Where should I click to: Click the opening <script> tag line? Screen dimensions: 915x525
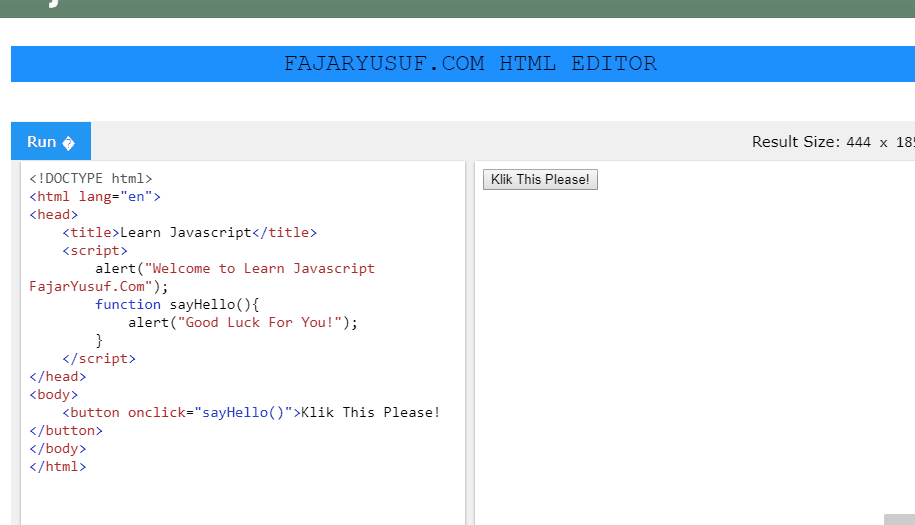[x=95, y=251]
